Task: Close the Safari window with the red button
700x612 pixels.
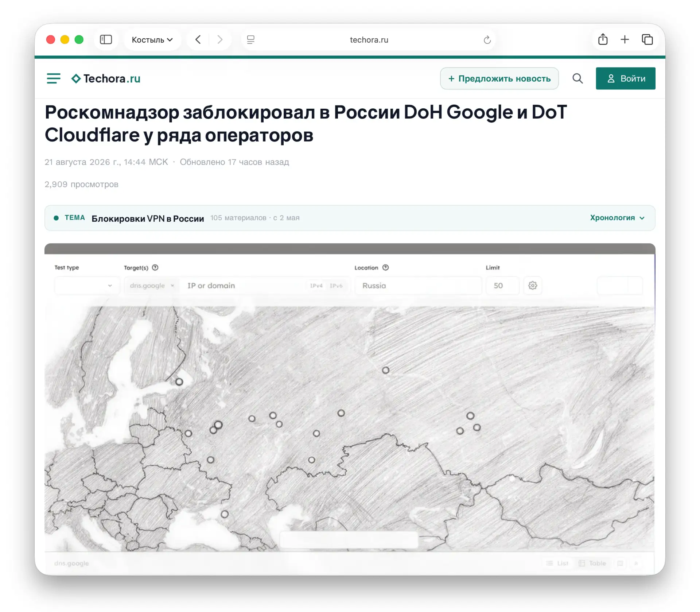Action: pyautogui.click(x=51, y=39)
